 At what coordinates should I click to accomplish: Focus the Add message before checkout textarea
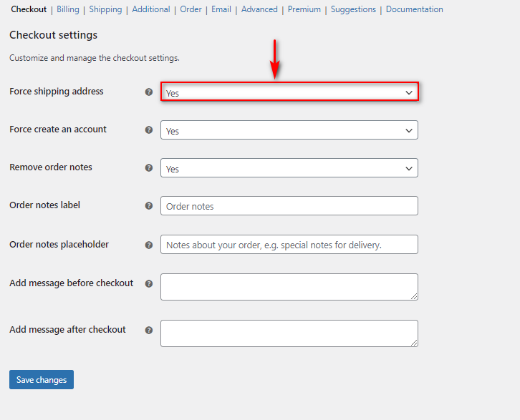pyautogui.click(x=289, y=287)
